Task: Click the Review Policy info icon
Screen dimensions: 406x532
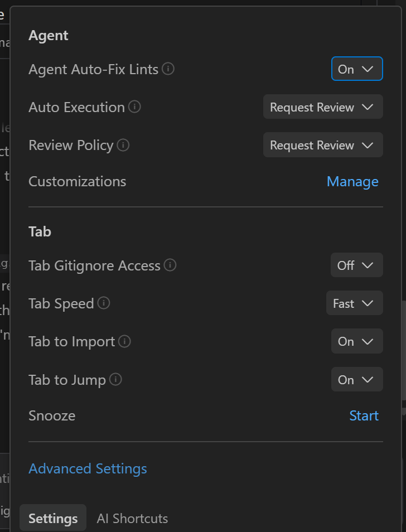Action: (123, 145)
